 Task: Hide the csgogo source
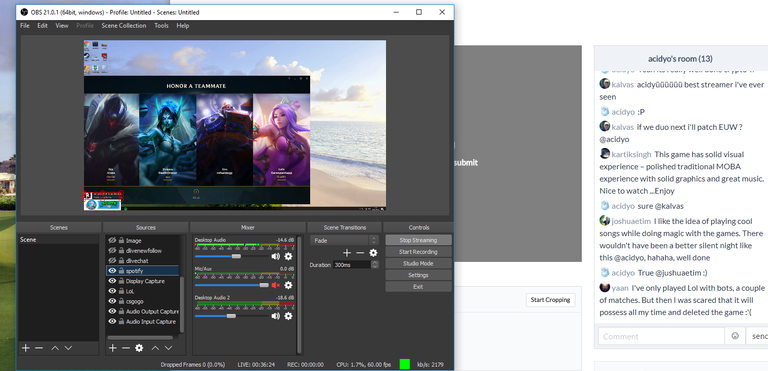pyautogui.click(x=112, y=301)
